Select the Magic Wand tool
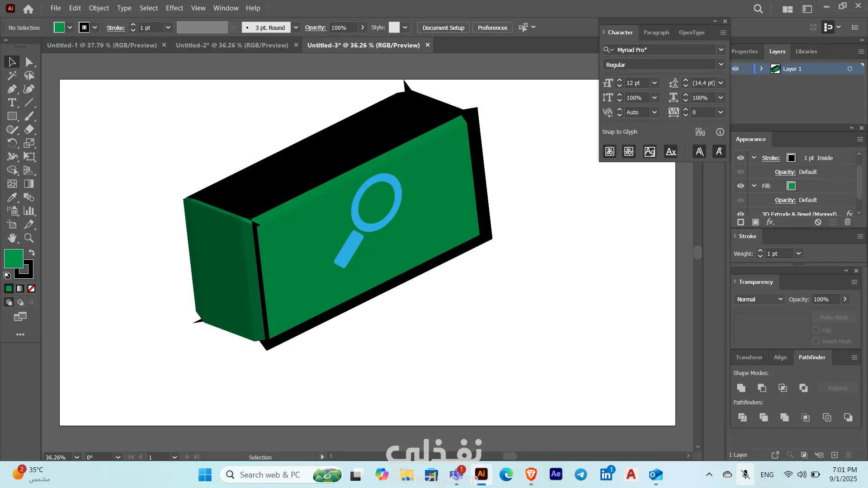This screenshot has width=868, height=488. click(12, 75)
